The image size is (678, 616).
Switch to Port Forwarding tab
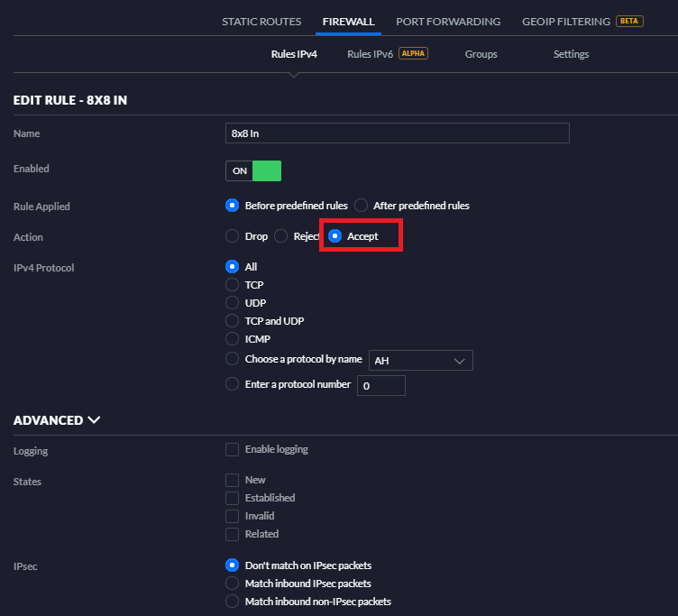pyautogui.click(x=448, y=22)
